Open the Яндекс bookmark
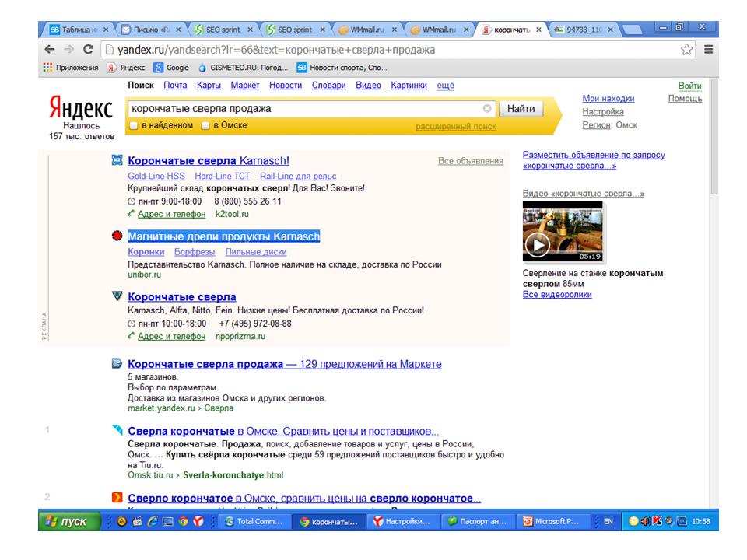This screenshot has height=560, width=747. point(126,68)
